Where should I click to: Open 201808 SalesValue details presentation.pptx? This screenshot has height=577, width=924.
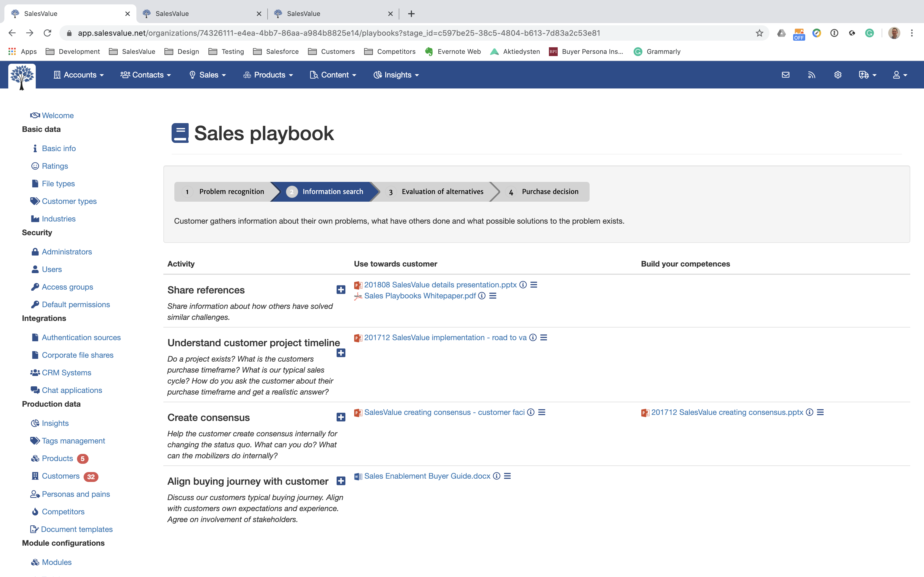[440, 285]
